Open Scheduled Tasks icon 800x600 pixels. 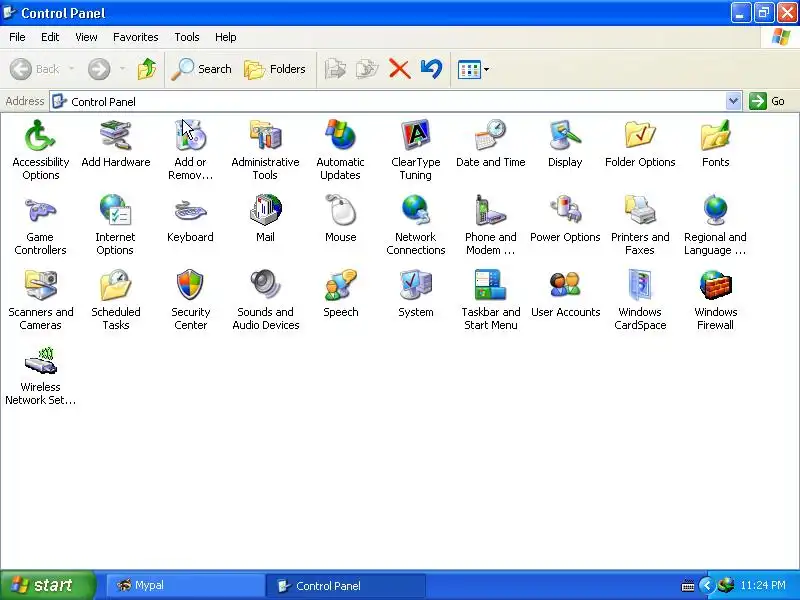tap(115, 286)
